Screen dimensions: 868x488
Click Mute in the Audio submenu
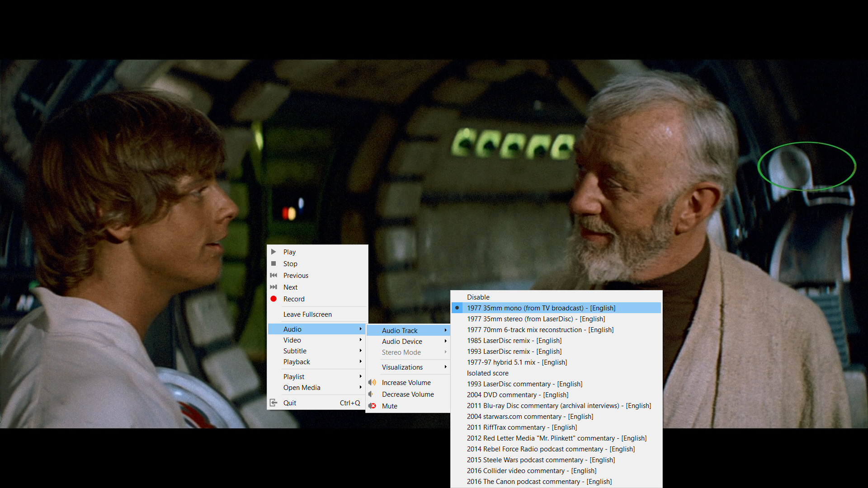tap(408, 406)
